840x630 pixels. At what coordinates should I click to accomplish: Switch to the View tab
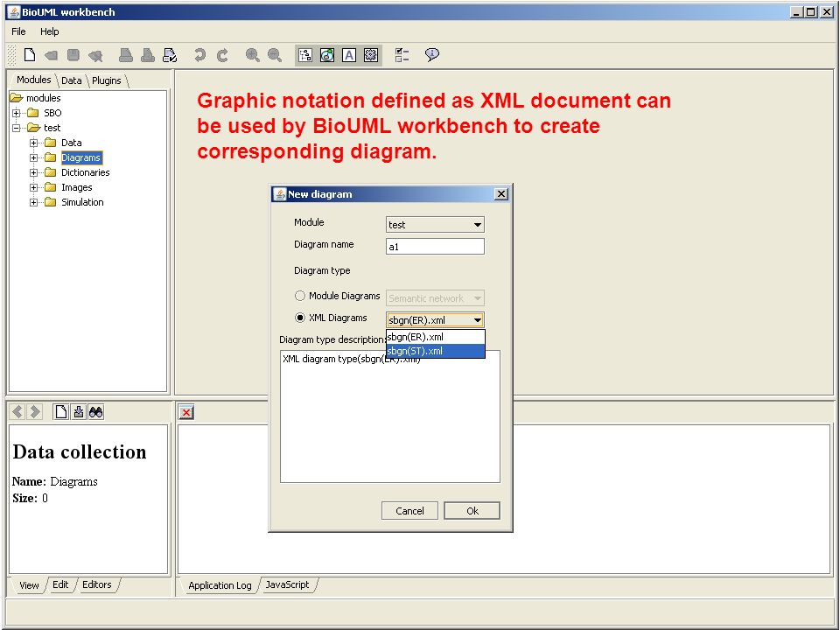29,585
